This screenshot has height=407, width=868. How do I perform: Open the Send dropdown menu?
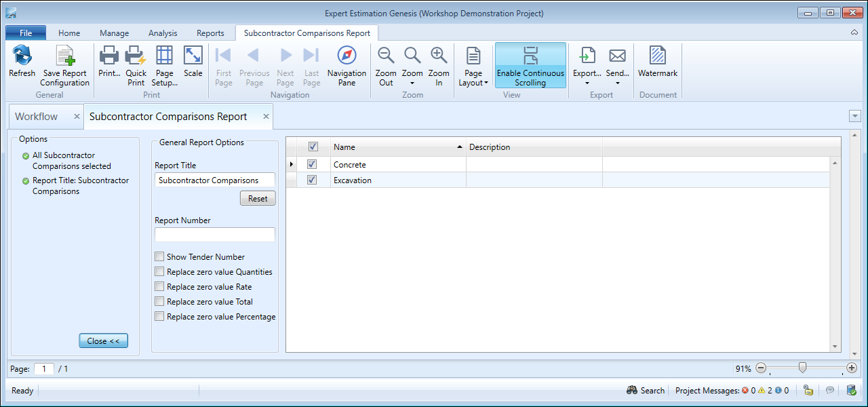click(617, 83)
